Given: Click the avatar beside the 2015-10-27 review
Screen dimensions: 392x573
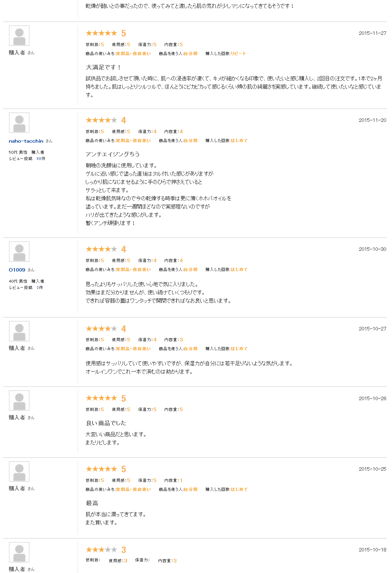Looking at the screenshot, I should 19,332.
